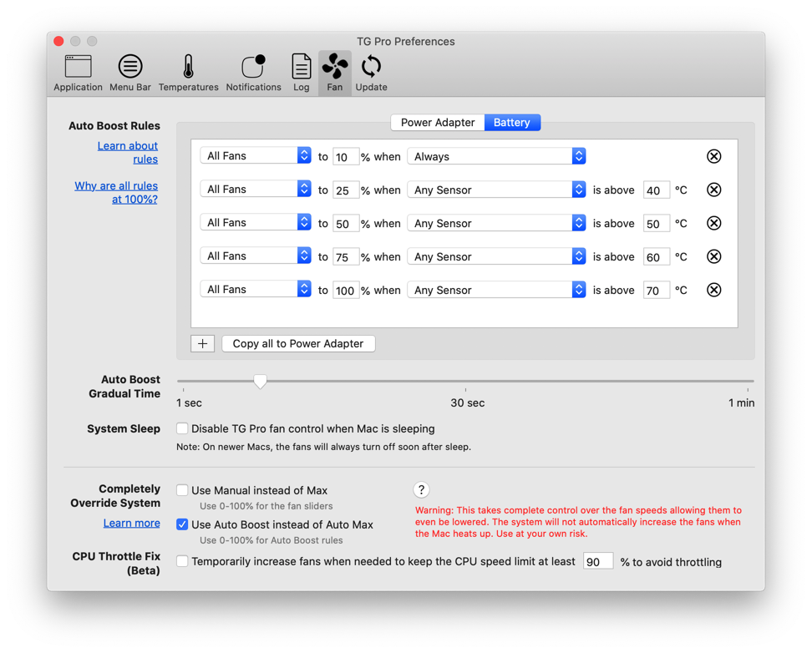The height and width of the screenshot is (653, 812).
Task: Click the CPU speed limit 90 field
Action: [597, 561]
